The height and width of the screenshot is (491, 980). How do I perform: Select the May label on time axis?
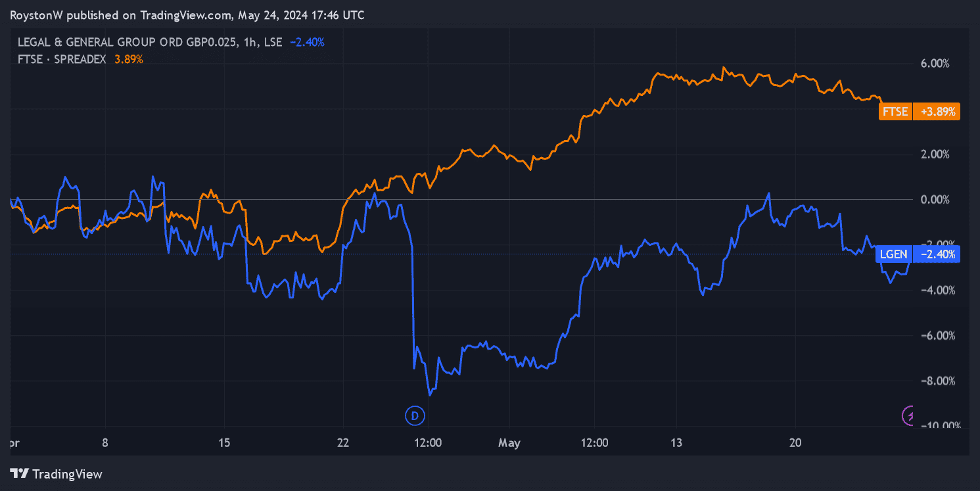[x=509, y=443]
